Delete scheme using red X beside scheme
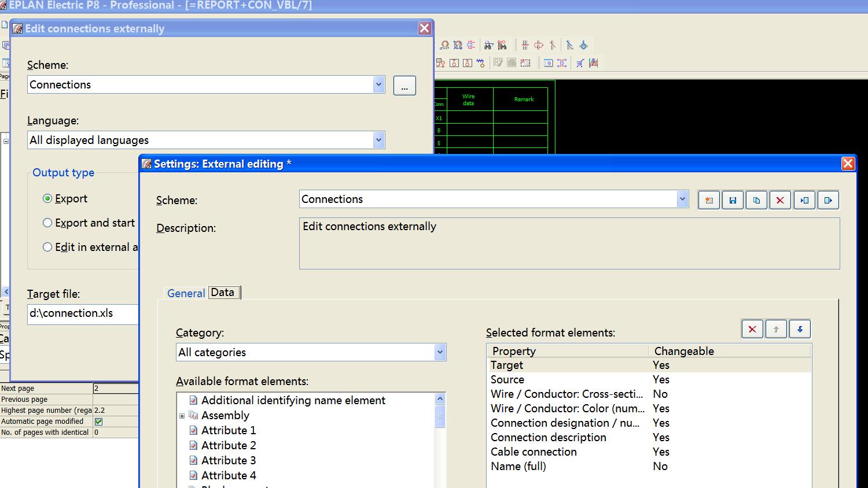This screenshot has height=488, width=868. click(780, 200)
